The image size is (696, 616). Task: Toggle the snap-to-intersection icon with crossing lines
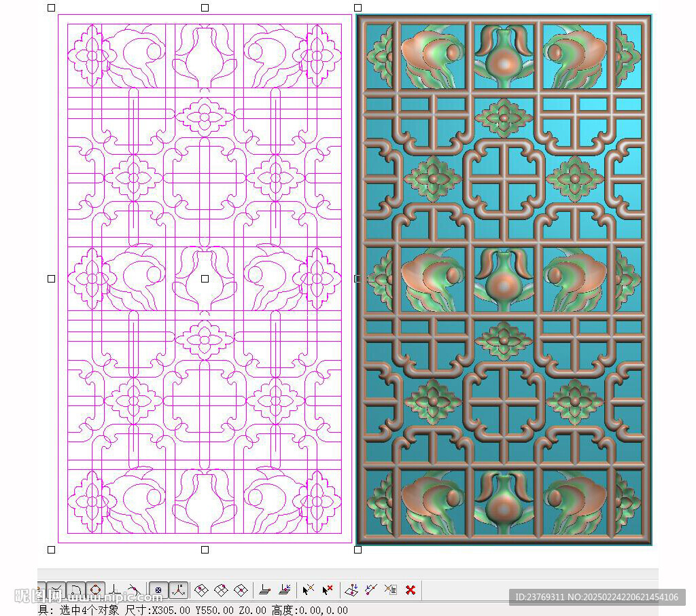[x=57, y=590]
